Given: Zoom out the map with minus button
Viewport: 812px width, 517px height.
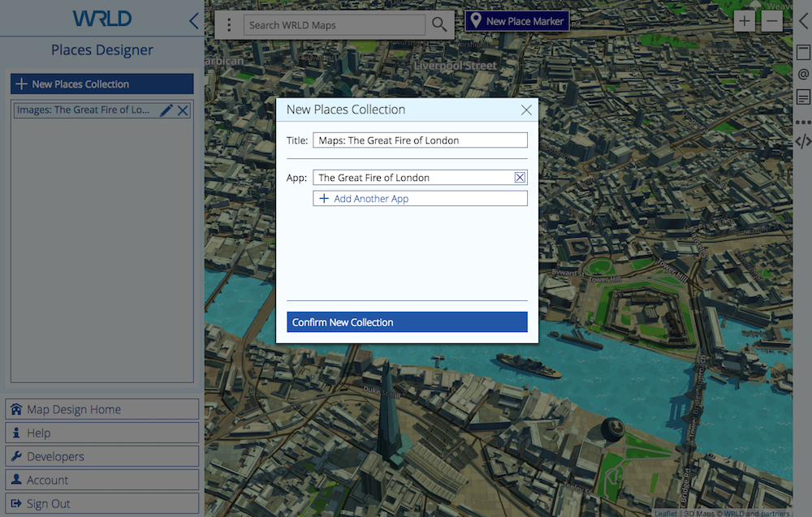Looking at the screenshot, I should coord(772,21).
